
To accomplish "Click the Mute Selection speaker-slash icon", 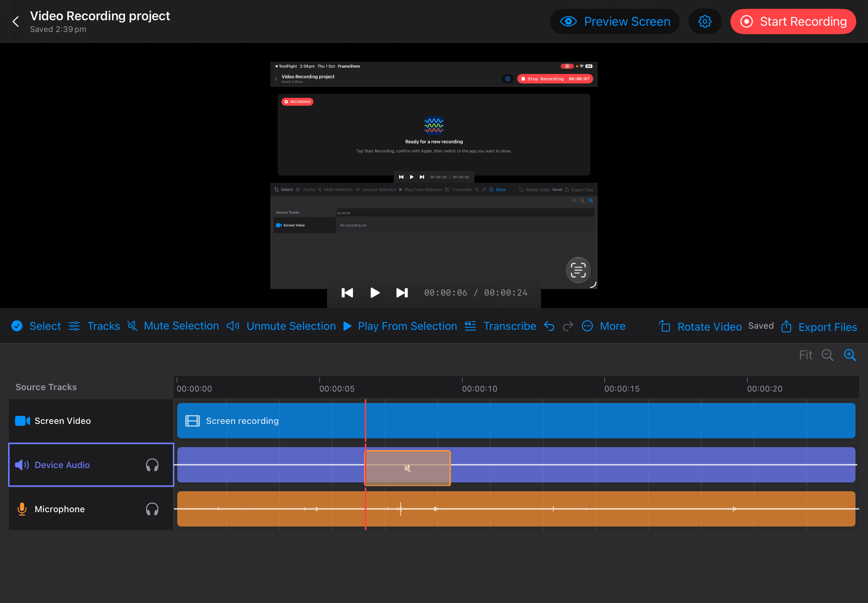I will pyautogui.click(x=132, y=326).
